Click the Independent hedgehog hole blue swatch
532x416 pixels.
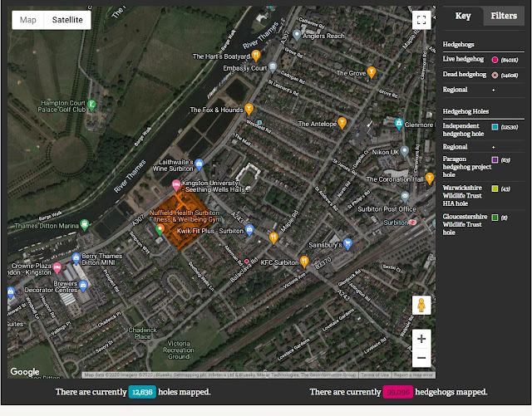click(x=495, y=127)
